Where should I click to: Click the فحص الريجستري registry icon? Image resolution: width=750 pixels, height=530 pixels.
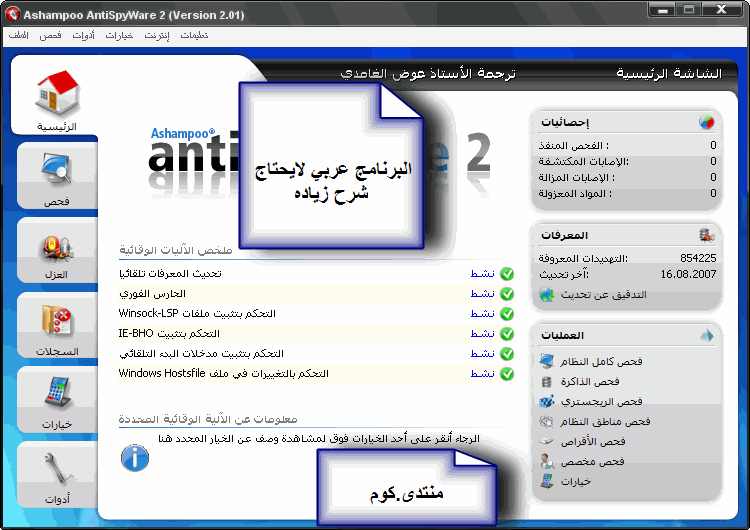[546, 401]
